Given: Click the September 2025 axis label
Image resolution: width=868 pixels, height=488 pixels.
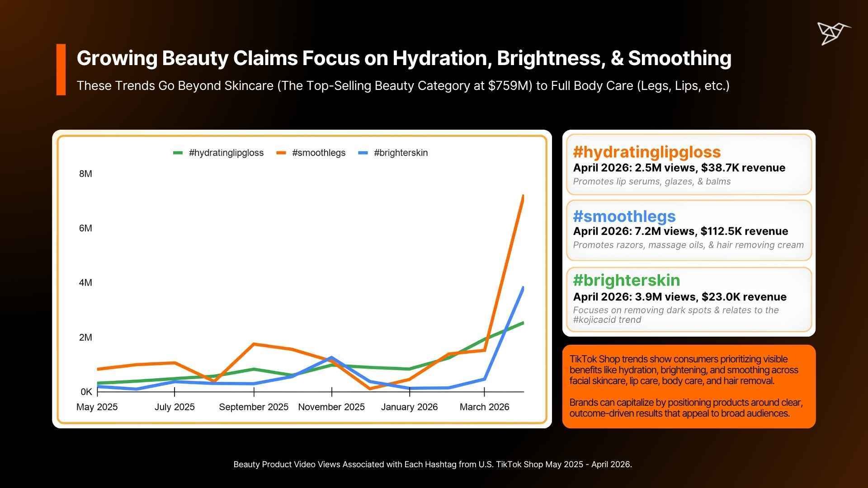Looking at the screenshot, I should [254, 407].
